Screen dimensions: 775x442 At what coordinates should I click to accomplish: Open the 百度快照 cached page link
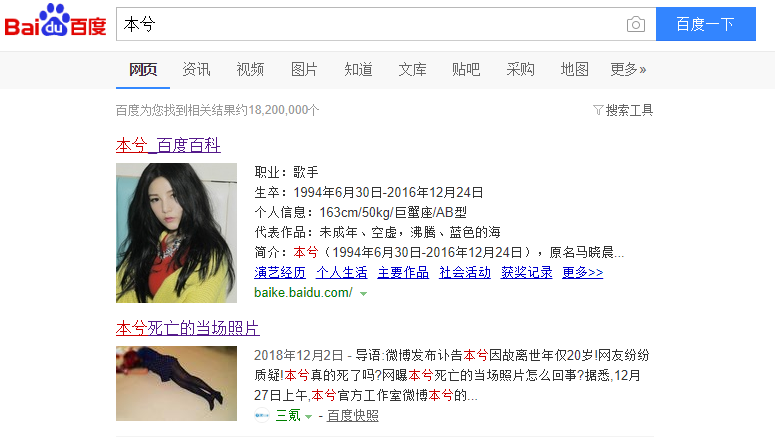(x=352, y=416)
